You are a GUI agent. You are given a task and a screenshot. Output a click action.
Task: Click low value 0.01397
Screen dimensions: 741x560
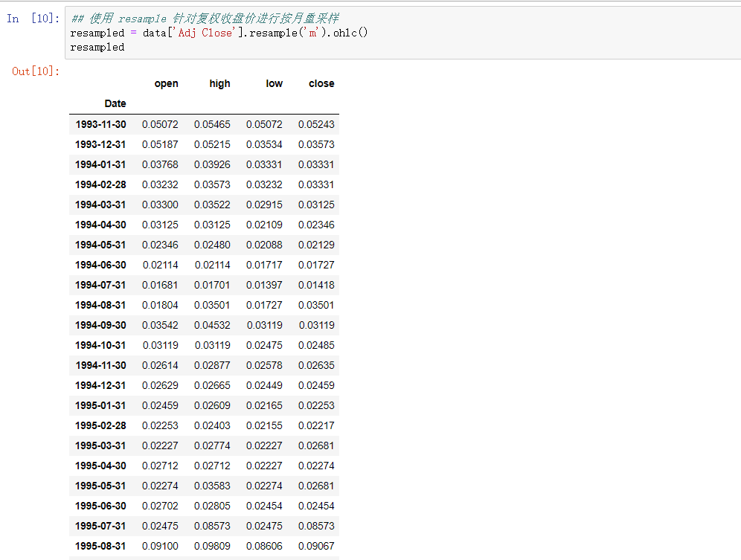pyautogui.click(x=264, y=285)
